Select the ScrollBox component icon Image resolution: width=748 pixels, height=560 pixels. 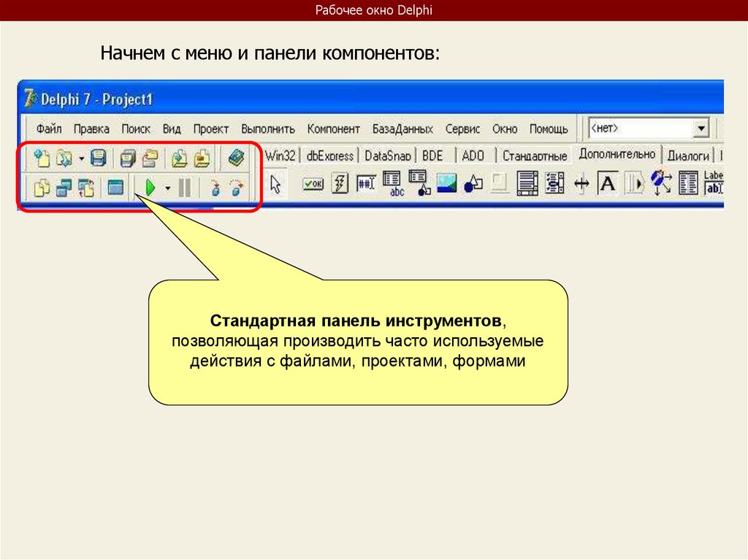(x=527, y=184)
